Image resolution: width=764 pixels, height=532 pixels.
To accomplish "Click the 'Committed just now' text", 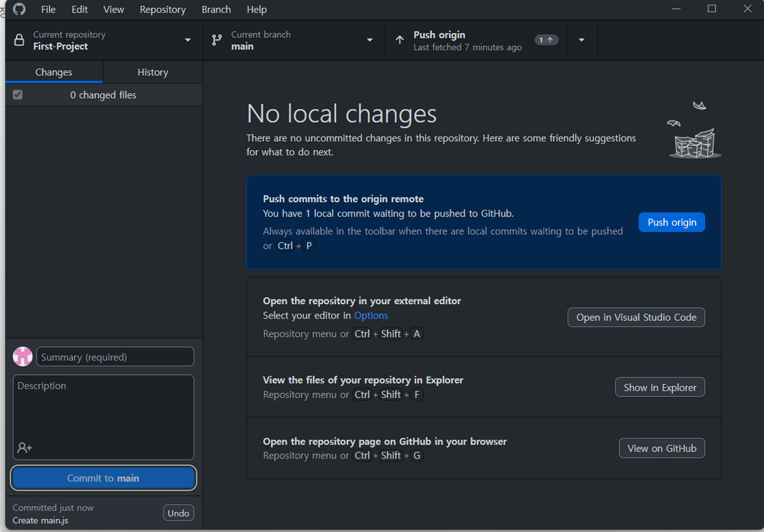I will pyautogui.click(x=53, y=508).
